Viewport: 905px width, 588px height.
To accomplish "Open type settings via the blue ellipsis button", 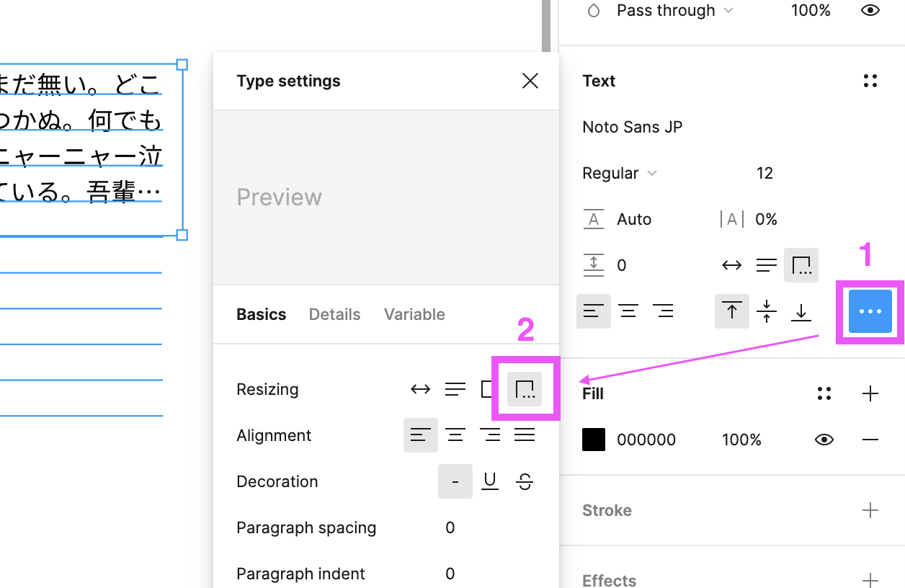I will [x=870, y=311].
